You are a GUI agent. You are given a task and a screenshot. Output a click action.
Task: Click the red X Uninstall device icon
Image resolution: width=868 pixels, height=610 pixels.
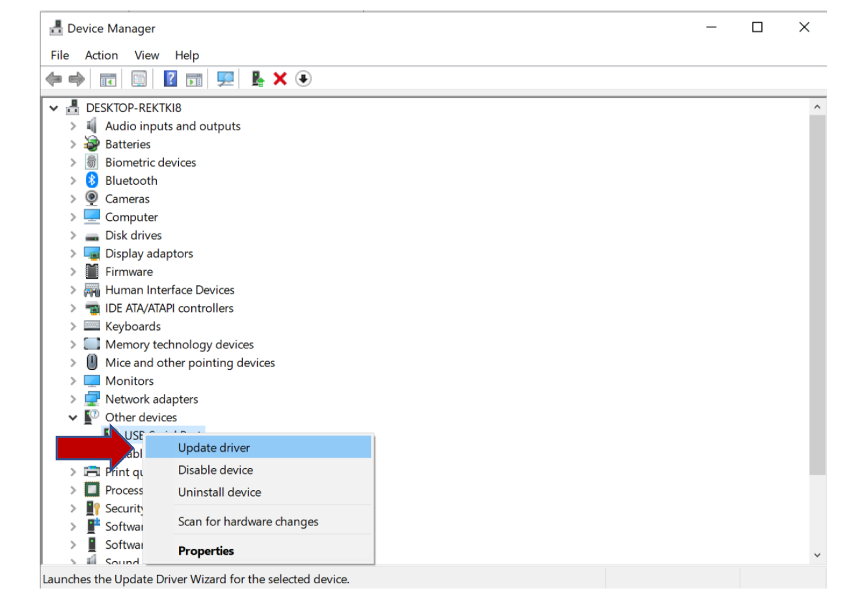(x=280, y=79)
